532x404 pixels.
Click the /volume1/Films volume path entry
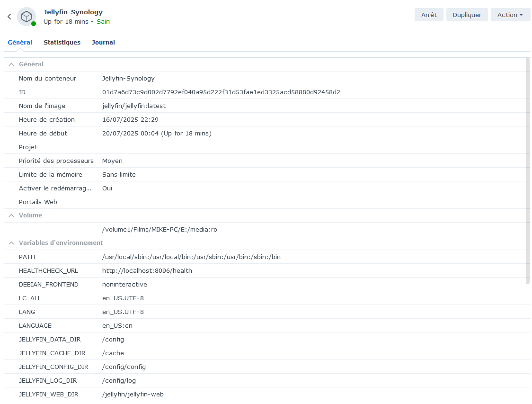point(160,230)
